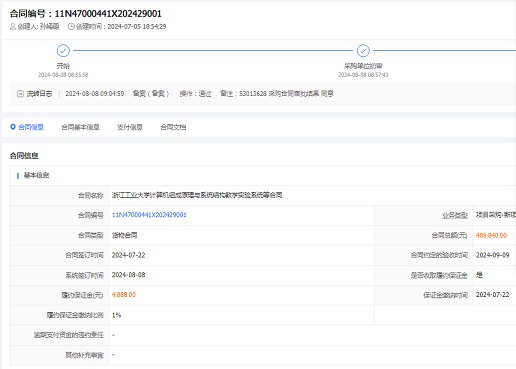The width and height of the screenshot is (516, 369).
Task: Click the deposit ratio value 1%
Action: tap(116, 315)
